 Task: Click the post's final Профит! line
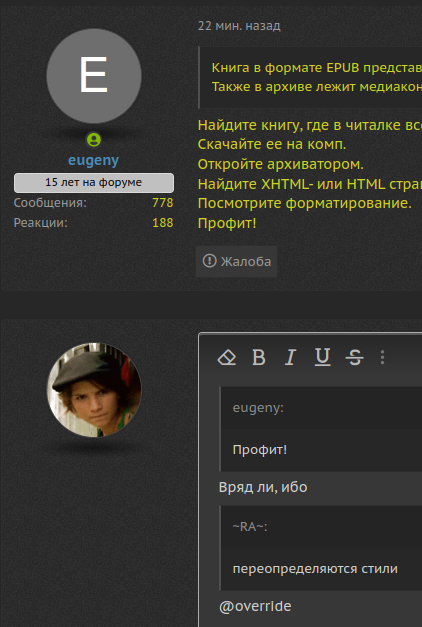pos(227,223)
